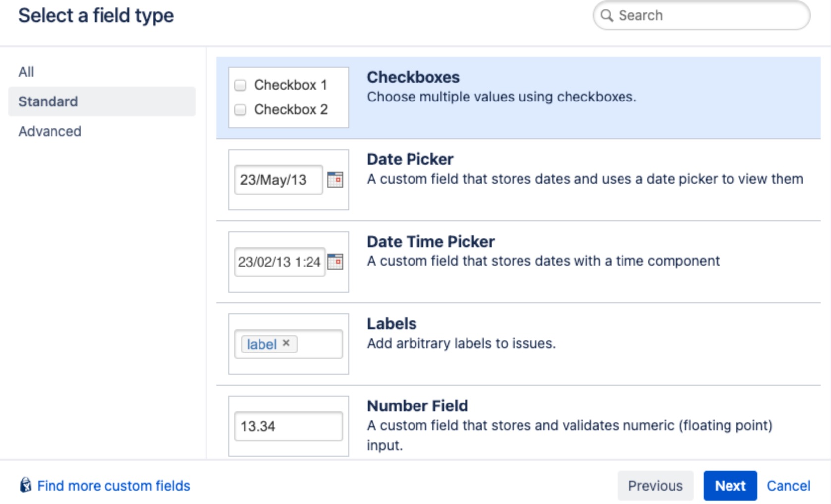Select the Checkboxes field type
The height and width of the screenshot is (504, 831).
click(518, 98)
